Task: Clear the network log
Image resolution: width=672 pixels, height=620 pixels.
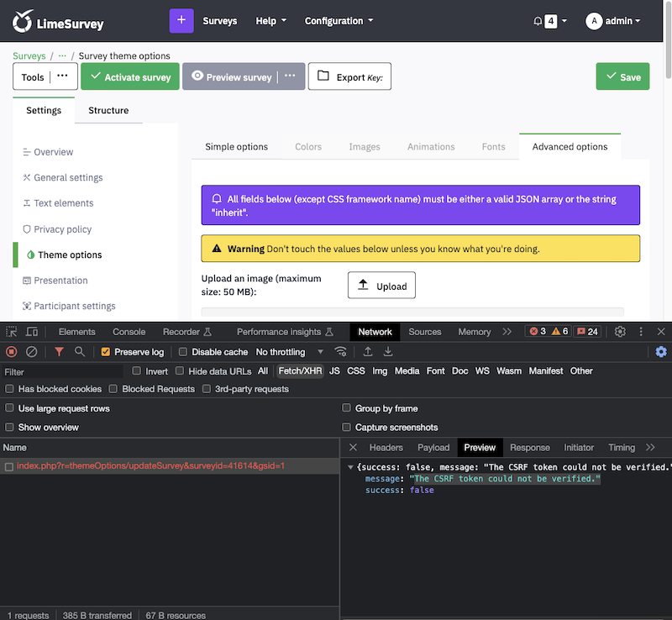Action: (x=31, y=352)
